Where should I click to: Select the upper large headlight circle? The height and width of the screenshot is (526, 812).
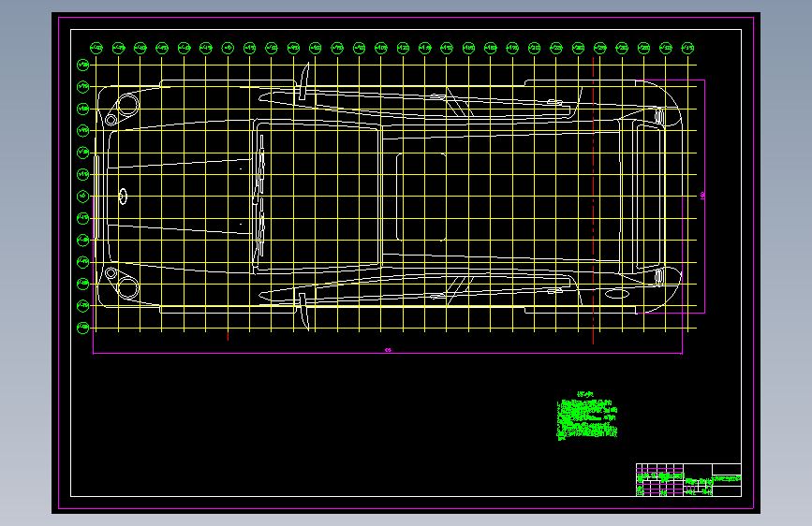(128, 105)
